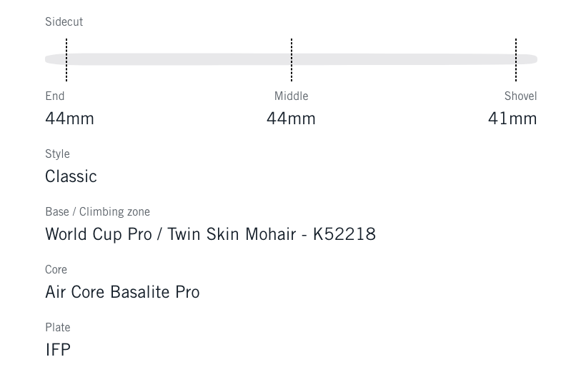Click the Plate label
This screenshot has width=581, height=392.
pyautogui.click(x=57, y=328)
